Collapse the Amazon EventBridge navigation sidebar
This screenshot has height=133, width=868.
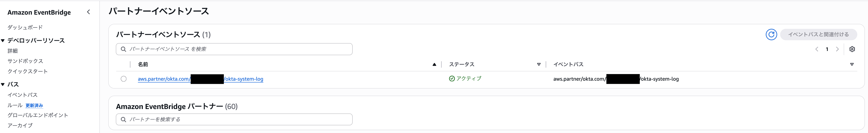(x=88, y=12)
